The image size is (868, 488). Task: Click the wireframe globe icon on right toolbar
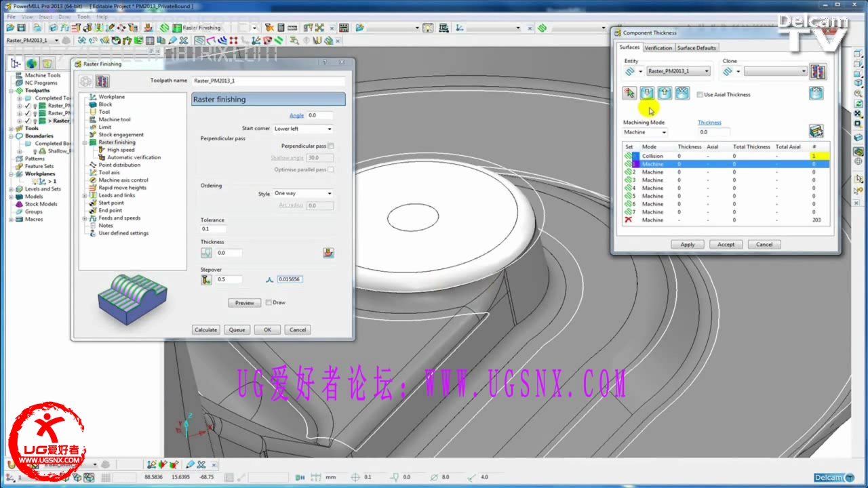(859, 162)
